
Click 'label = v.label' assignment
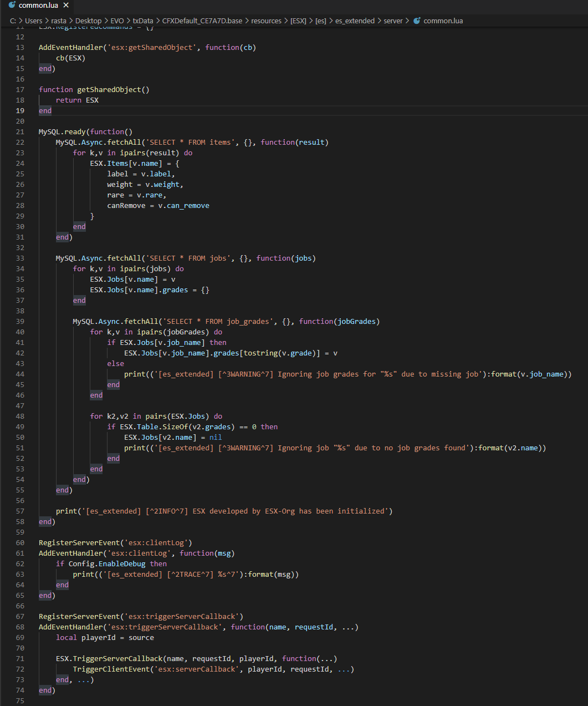[141, 174]
